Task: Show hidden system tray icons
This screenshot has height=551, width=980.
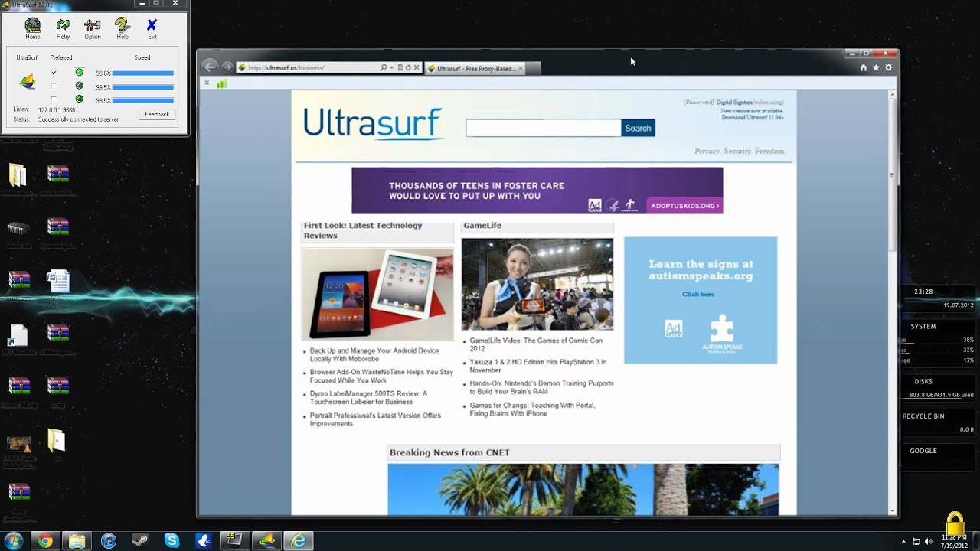Action: click(x=903, y=541)
